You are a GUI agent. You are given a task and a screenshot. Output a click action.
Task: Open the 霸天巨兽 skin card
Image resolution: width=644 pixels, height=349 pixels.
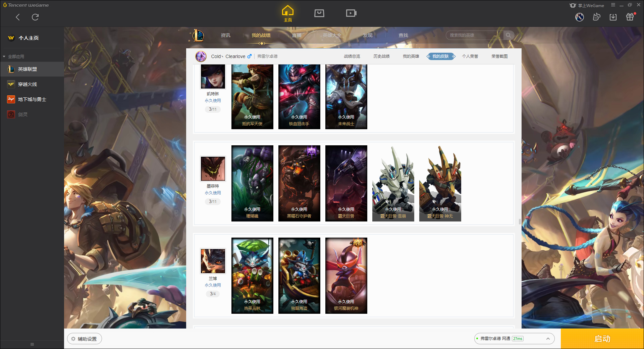[346, 183]
